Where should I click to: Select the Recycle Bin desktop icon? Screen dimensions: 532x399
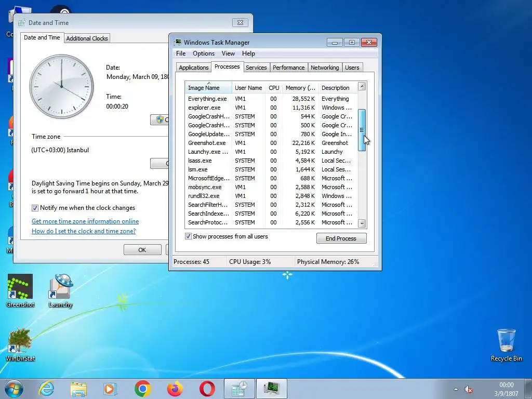click(506, 345)
